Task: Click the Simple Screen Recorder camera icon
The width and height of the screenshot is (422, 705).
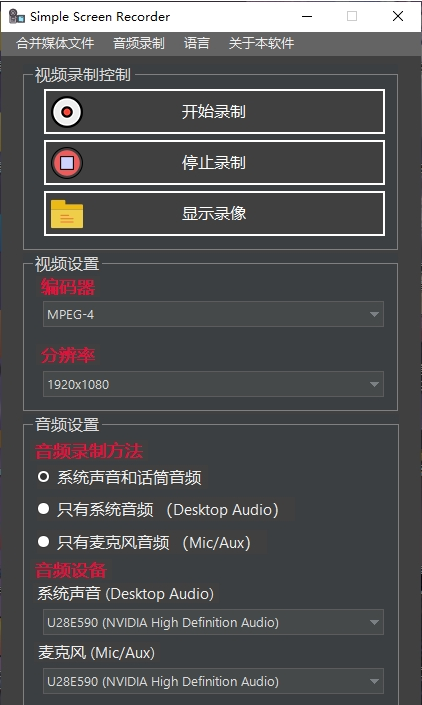Action: coord(17,17)
